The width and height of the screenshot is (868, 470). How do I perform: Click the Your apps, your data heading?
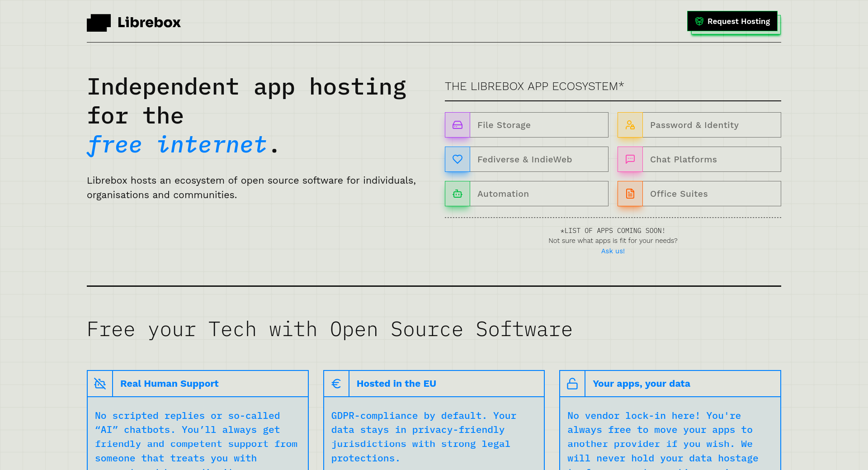coord(642,384)
